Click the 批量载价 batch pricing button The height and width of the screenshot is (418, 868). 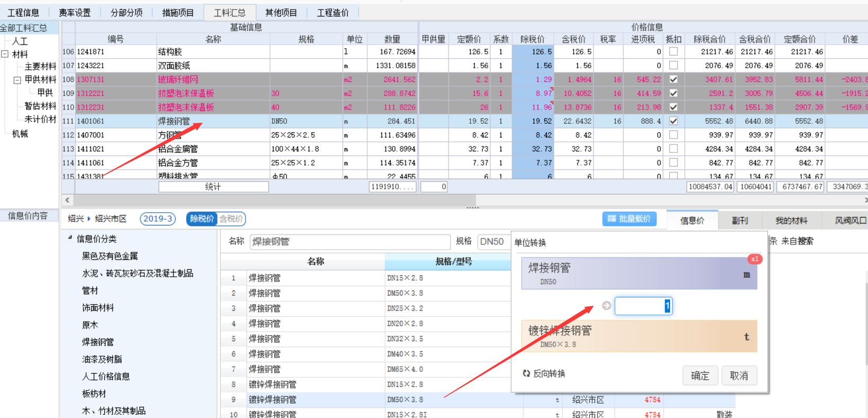pyautogui.click(x=629, y=219)
